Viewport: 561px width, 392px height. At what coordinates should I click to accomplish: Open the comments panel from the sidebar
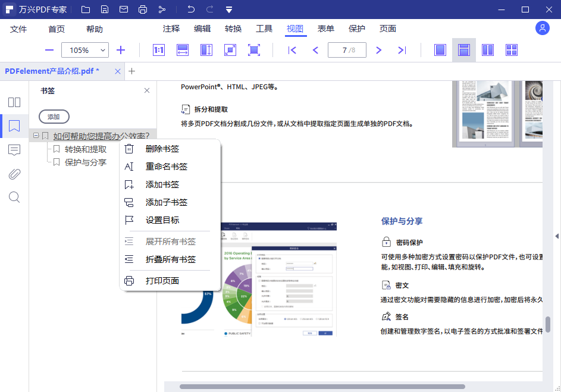tap(14, 150)
